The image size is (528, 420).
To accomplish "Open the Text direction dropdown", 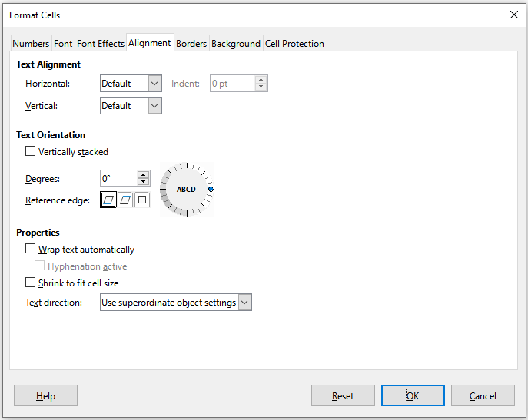I will pos(176,303).
